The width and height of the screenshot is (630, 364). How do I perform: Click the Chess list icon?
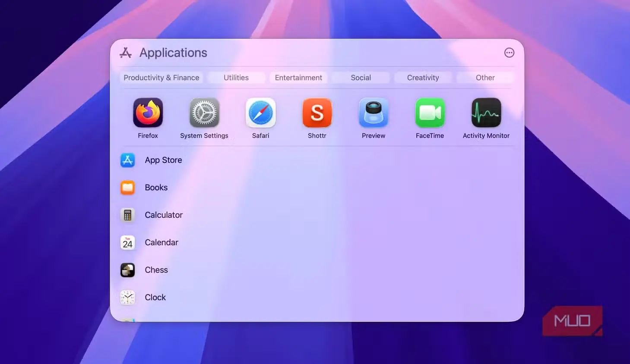[x=127, y=270]
